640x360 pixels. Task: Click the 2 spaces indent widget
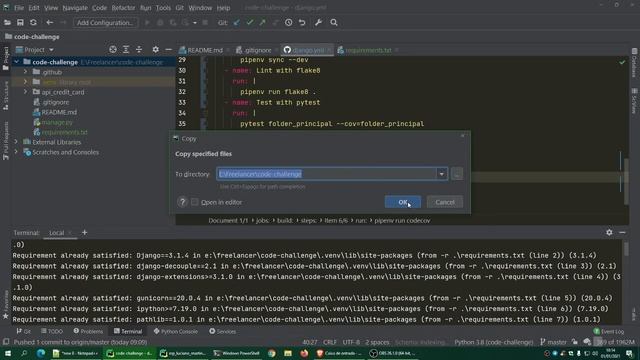(377, 342)
